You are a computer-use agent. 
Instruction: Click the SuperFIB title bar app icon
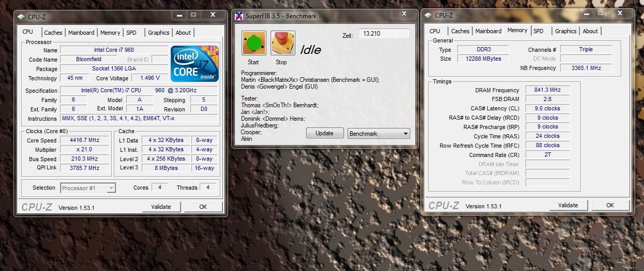click(239, 16)
